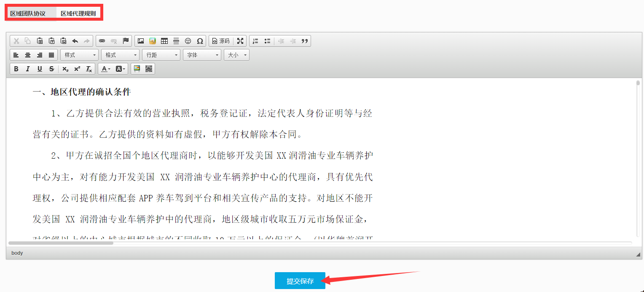
Task: Expand the 字体 font dropdown
Action: (x=202, y=55)
